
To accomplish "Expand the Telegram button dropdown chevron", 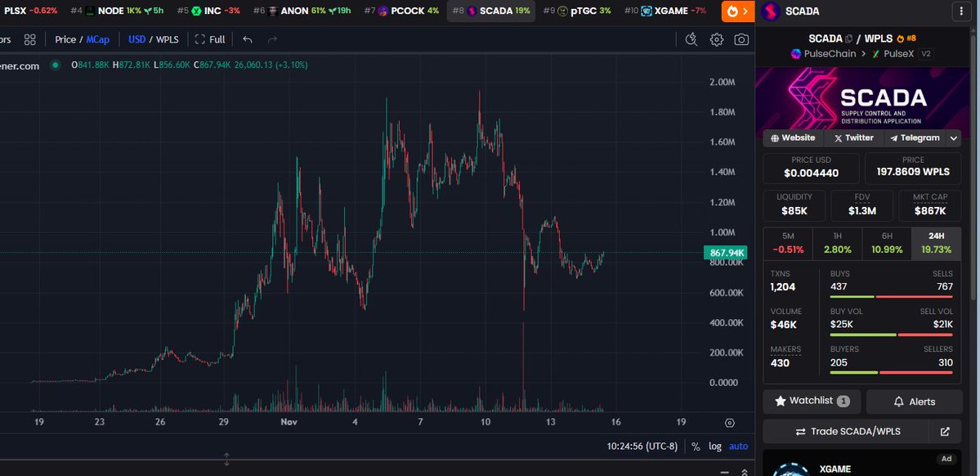I will click(x=953, y=137).
